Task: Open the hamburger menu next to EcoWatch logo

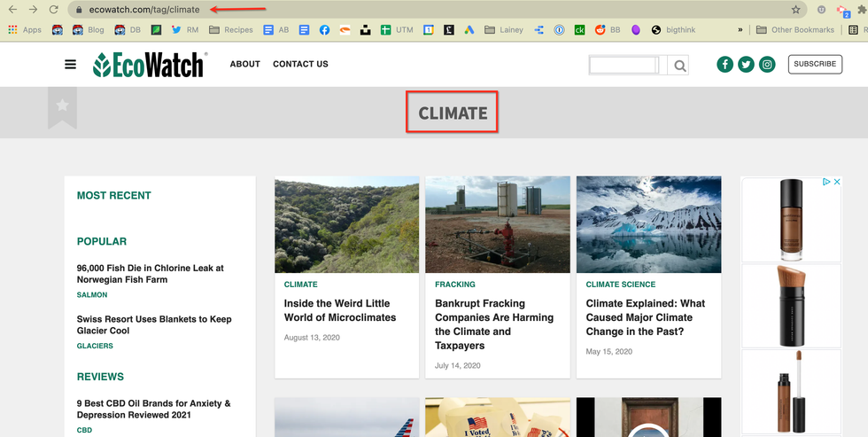Action: click(x=71, y=65)
